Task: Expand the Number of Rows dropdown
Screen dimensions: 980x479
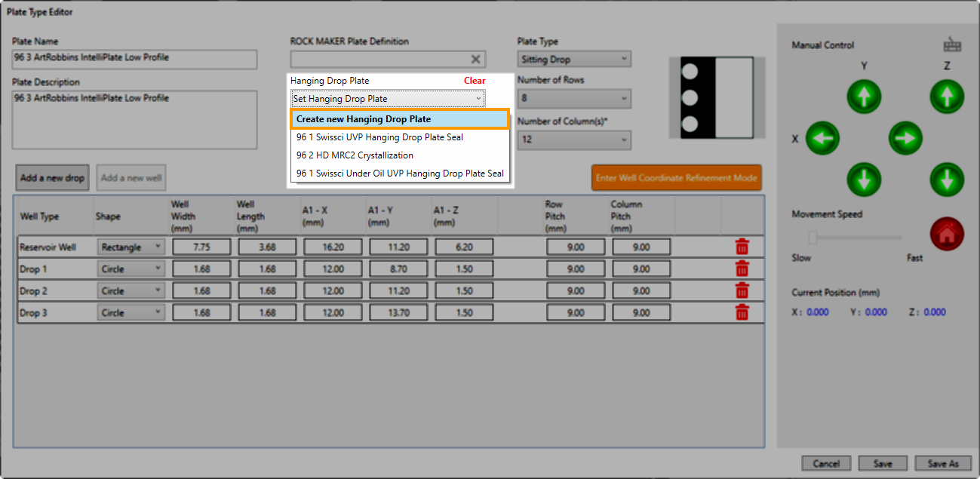Action: point(574,99)
